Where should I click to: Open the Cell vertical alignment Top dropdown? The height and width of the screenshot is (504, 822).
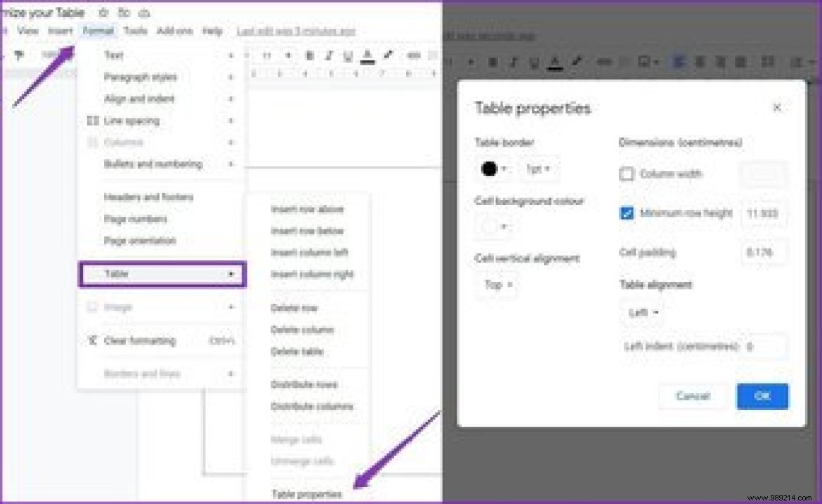point(496,285)
